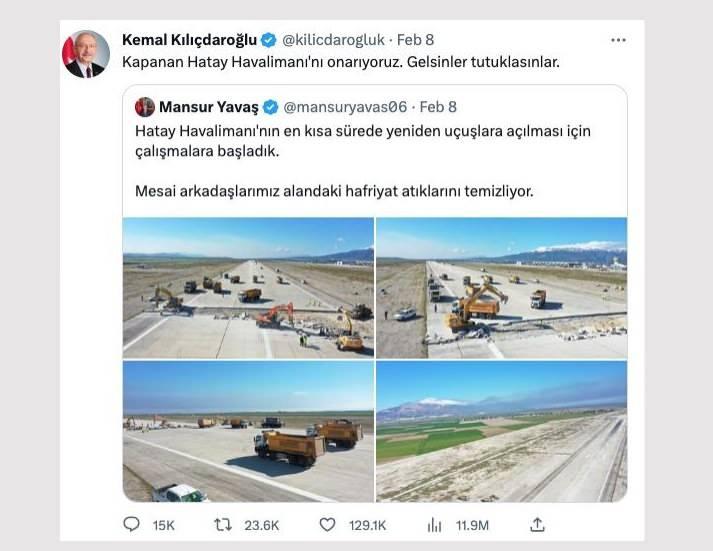713x551 pixels.
Task: View bottom-left dump trucks photo
Action: 248,431
